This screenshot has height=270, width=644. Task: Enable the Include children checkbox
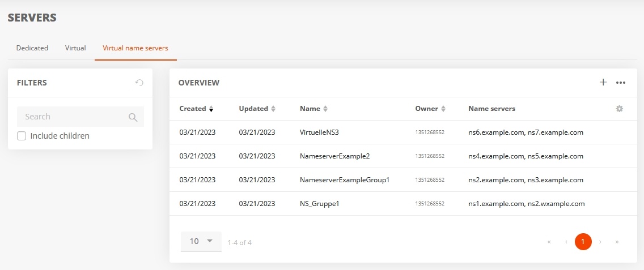(x=22, y=136)
